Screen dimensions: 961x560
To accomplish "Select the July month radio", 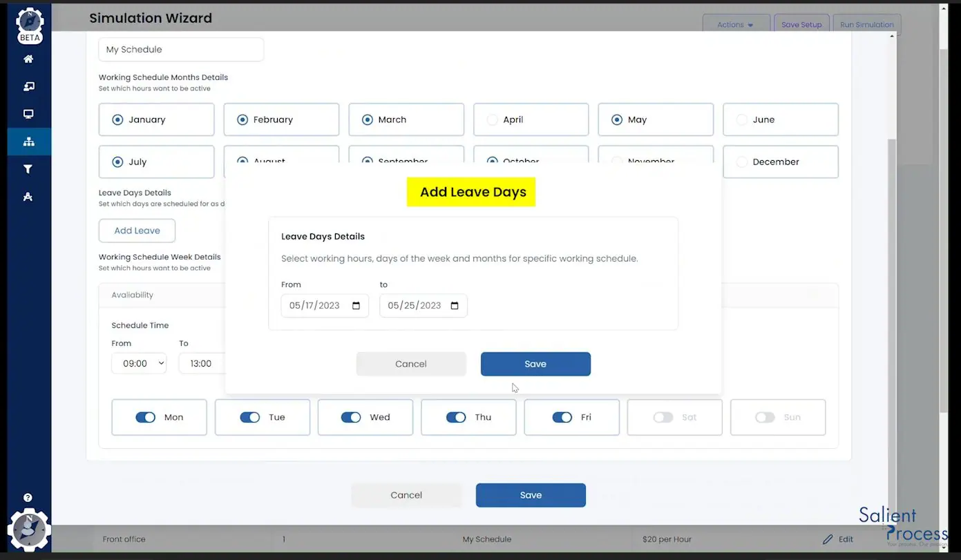I will tap(117, 162).
